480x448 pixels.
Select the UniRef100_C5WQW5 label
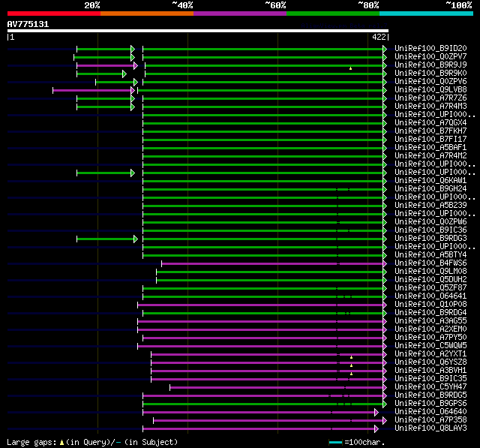430,346
